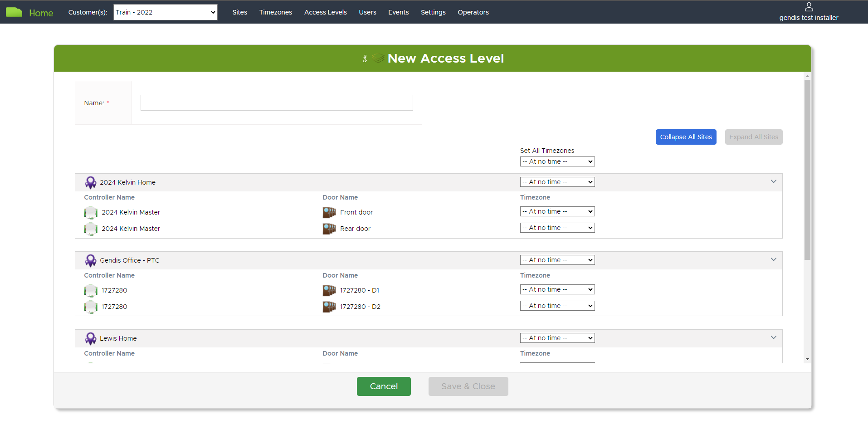This screenshot has height=425, width=868.
Task: Click the site pin icon for 2024 Kelvin Home
Action: [91, 182]
